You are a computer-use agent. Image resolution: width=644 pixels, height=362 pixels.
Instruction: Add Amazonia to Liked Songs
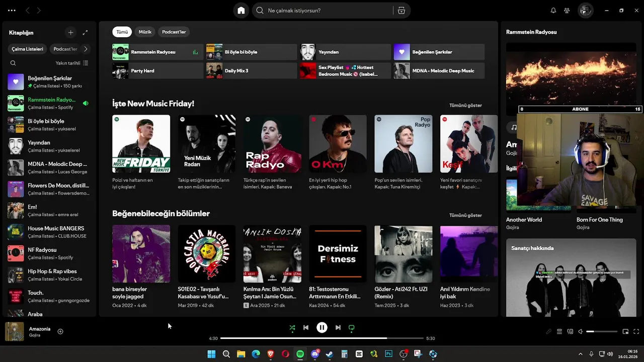60,331
